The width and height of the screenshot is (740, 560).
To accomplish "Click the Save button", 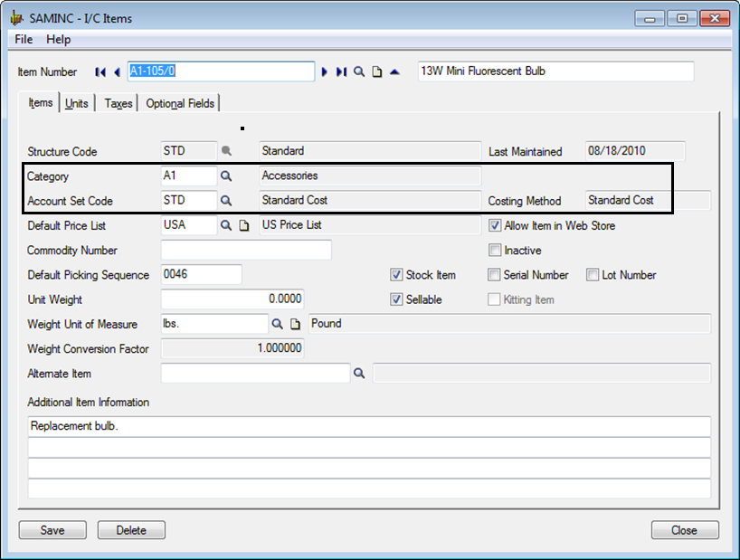I will [52, 530].
